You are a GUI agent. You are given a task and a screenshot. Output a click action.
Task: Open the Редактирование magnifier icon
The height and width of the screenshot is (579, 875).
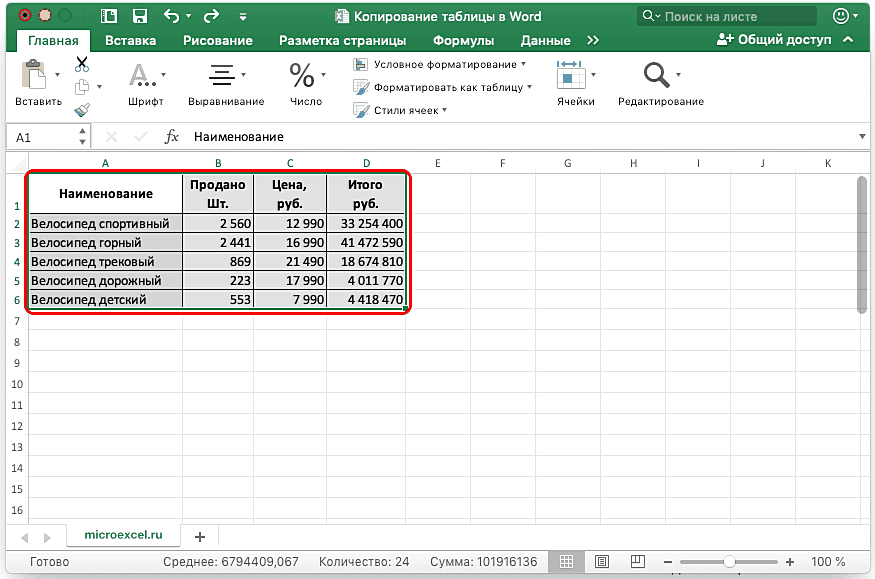[x=656, y=75]
